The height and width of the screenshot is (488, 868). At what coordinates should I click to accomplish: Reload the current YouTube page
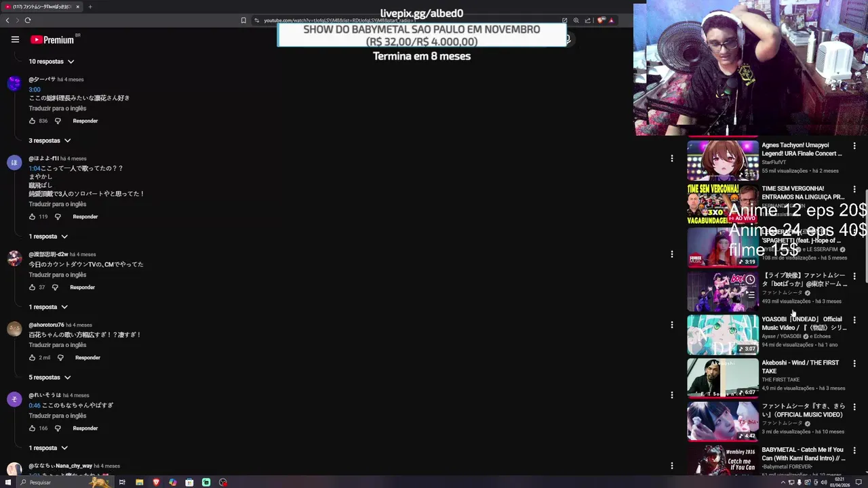click(28, 20)
